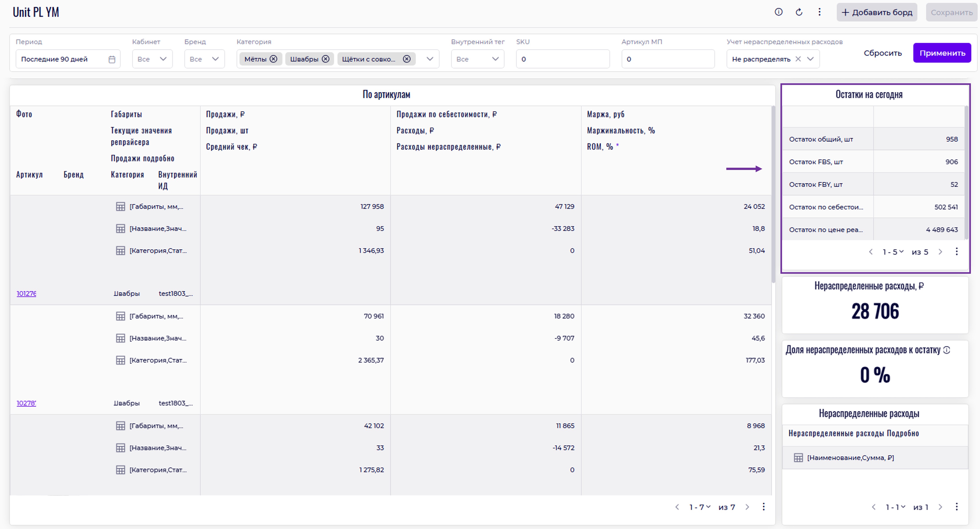
Task: Expand the Бренд dropdown
Action: (x=204, y=59)
